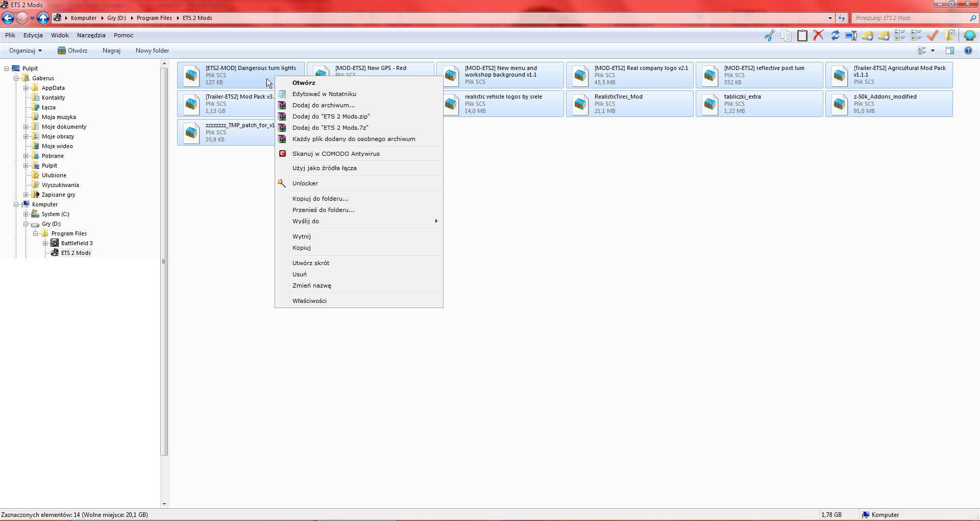Click the tabliczki_extra file icon

point(710,104)
